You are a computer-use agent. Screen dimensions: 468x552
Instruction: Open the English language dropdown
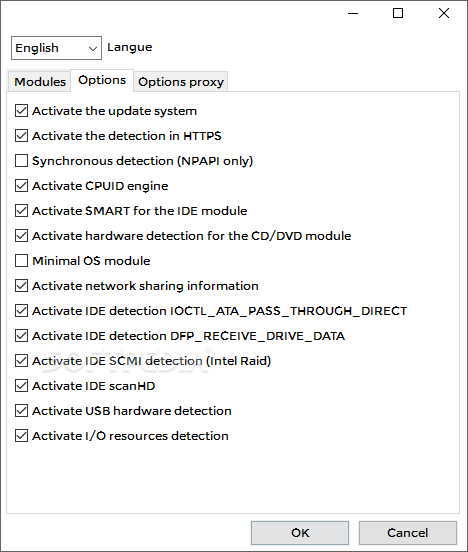(x=56, y=48)
